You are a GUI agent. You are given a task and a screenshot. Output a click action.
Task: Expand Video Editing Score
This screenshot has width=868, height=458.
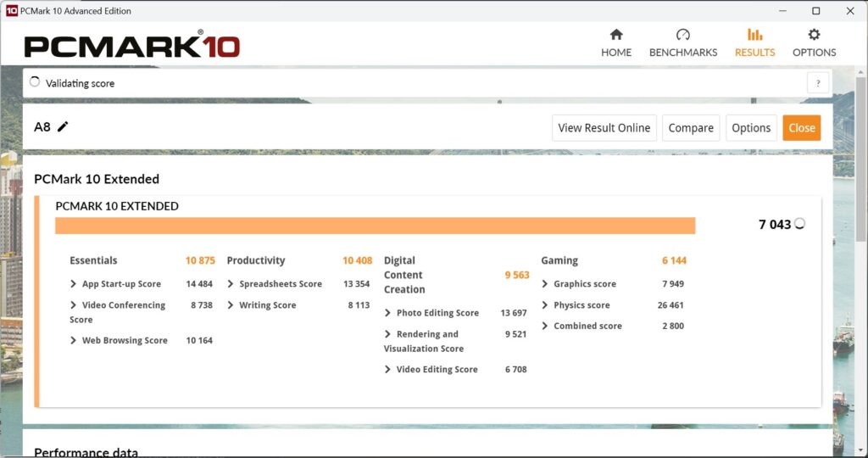pos(387,370)
